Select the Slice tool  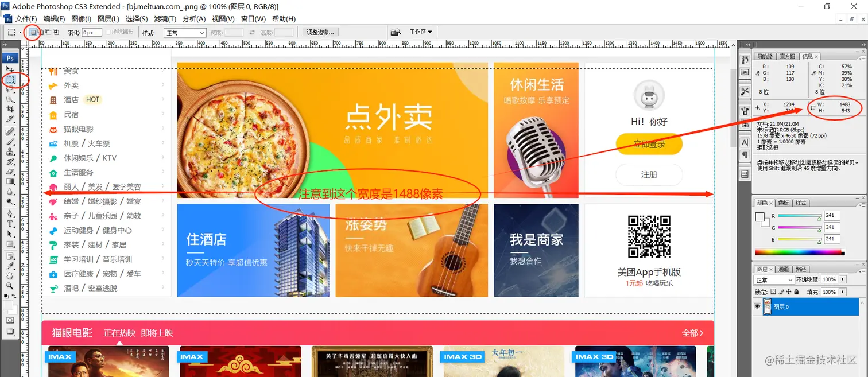(10, 119)
